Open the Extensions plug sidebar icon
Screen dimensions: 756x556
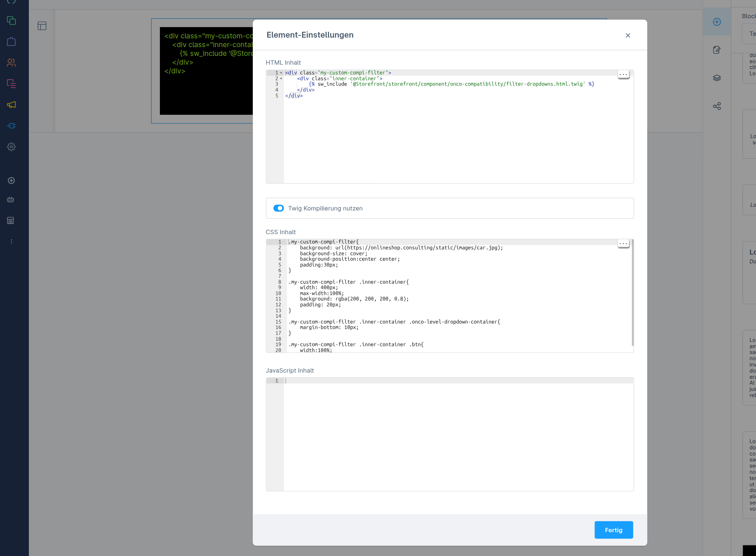click(11, 126)
